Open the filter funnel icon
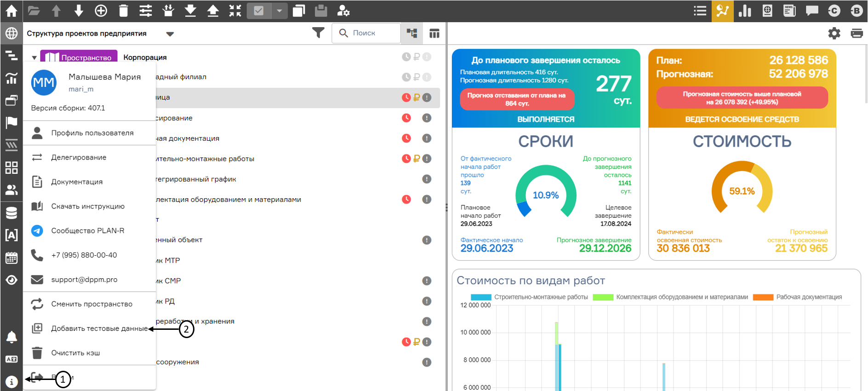The width and height of the screenshot is (868, 391). click(x=318, y=33)
